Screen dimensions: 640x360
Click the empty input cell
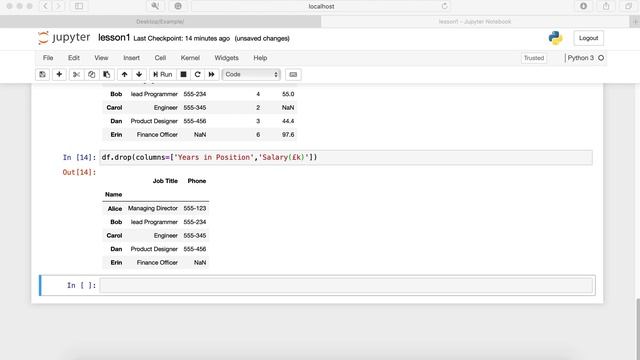[x=346, y=285]
